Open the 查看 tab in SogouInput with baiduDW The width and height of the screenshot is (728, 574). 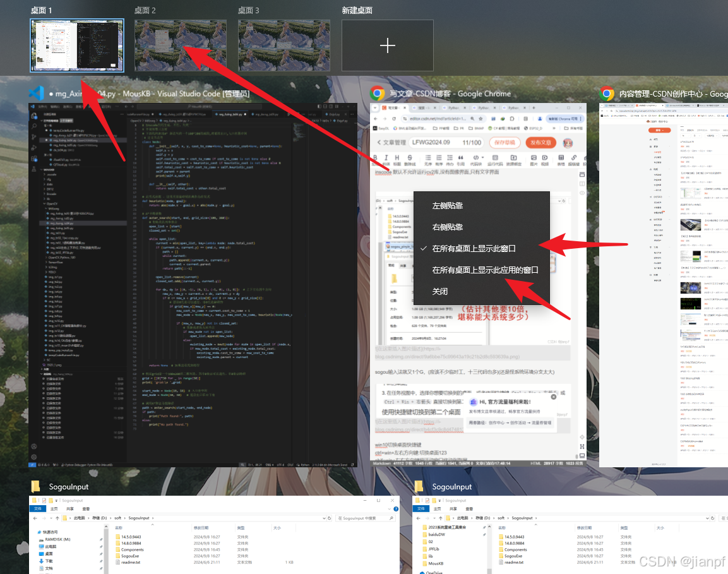click(x=469, y=509)
